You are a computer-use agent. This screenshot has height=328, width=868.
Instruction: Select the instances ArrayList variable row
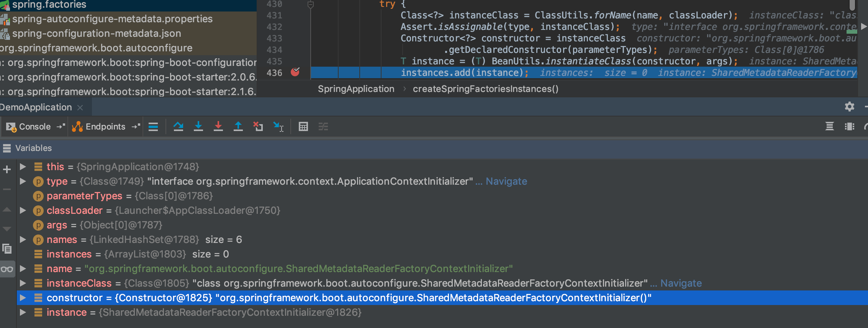click(x=442, y=254)
